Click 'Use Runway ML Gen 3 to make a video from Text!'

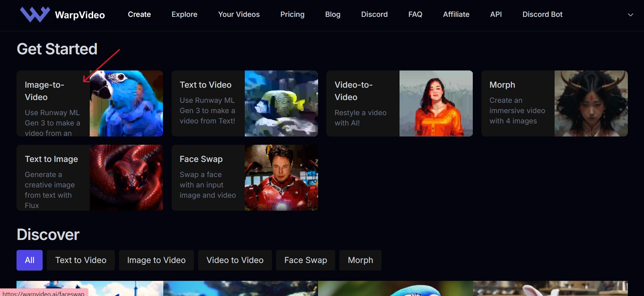point(207,110)
